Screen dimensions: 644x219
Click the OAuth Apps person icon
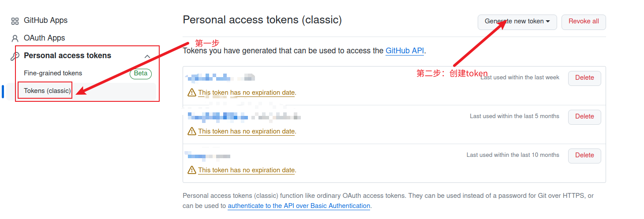tap(15, 38)
